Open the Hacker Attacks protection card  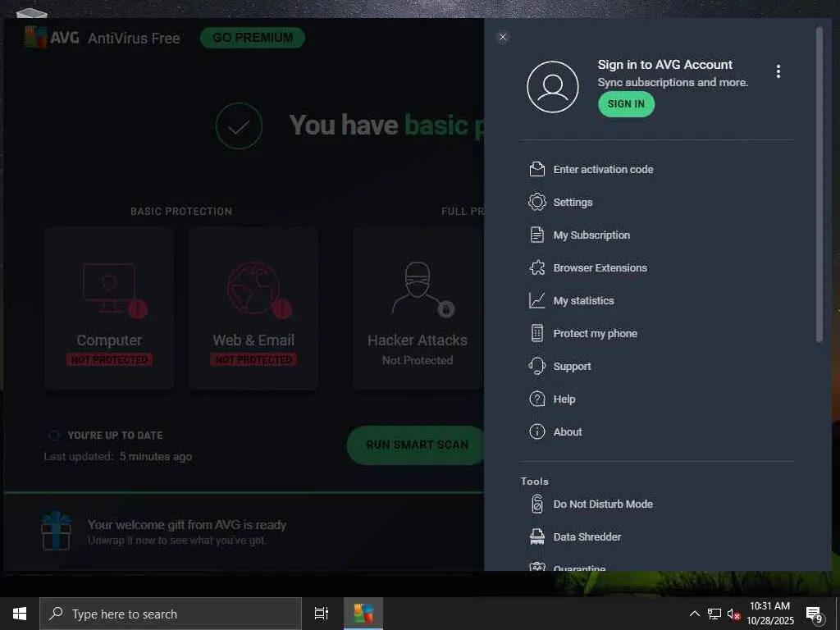(x=418, y=308)
